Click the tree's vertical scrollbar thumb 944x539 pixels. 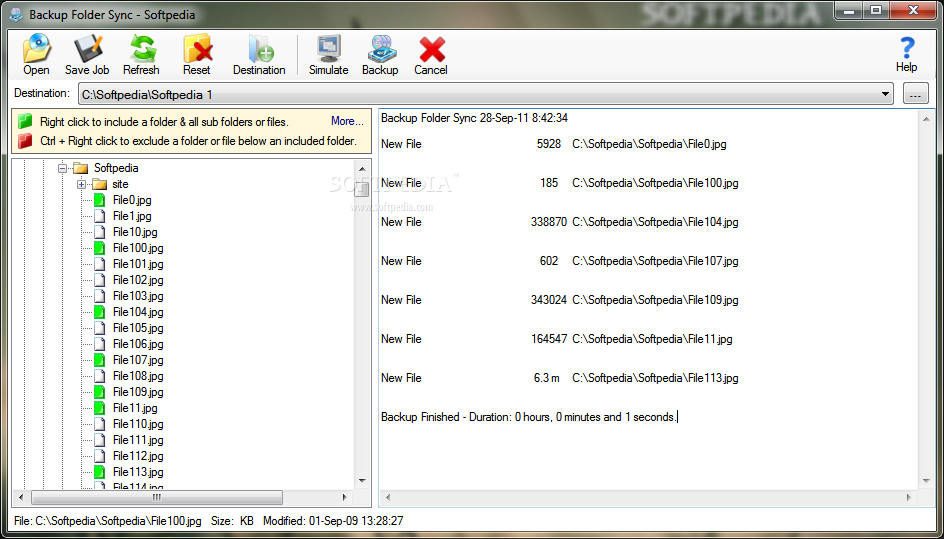click(x=362, y=190)
